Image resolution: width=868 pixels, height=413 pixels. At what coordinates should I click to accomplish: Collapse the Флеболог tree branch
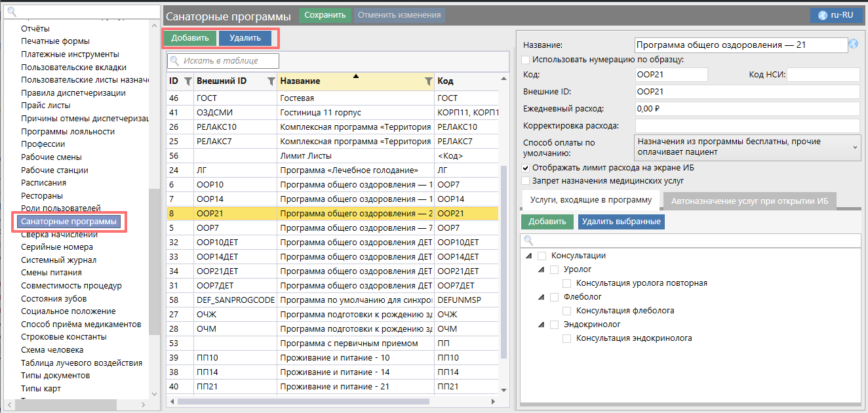tap(542, 297)
